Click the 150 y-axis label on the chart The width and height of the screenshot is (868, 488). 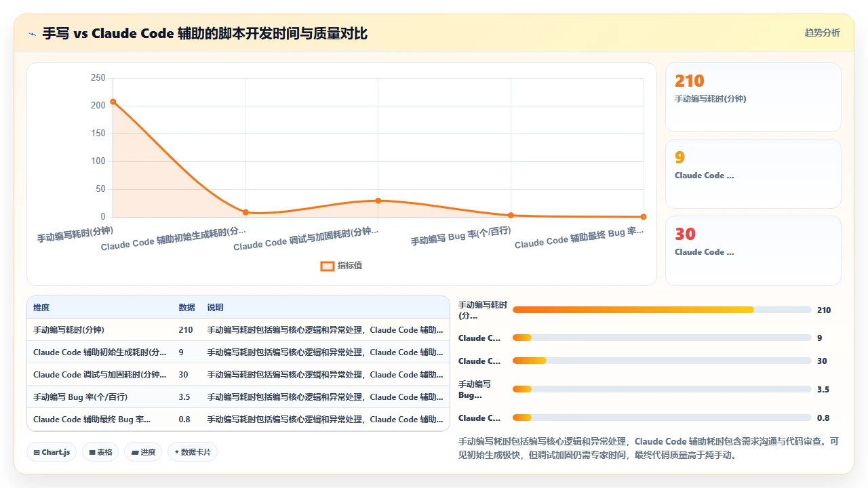click(98, 134)
